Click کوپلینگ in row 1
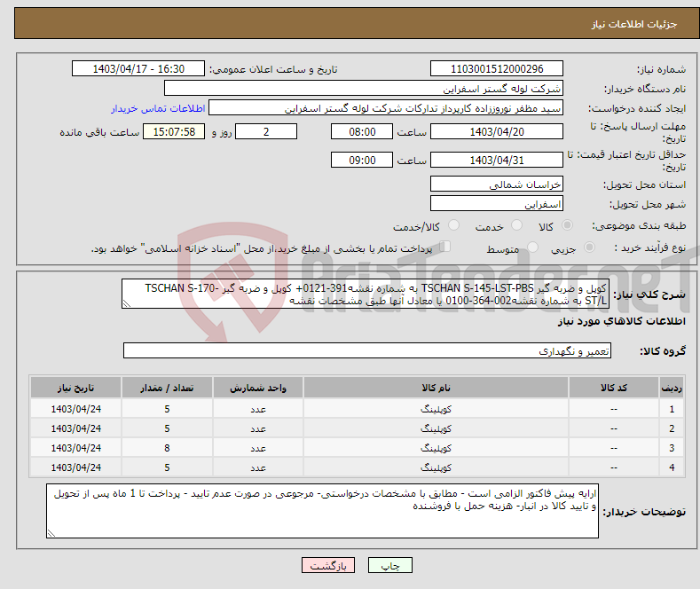Screen dimensions: 700x589 point(436,409)
